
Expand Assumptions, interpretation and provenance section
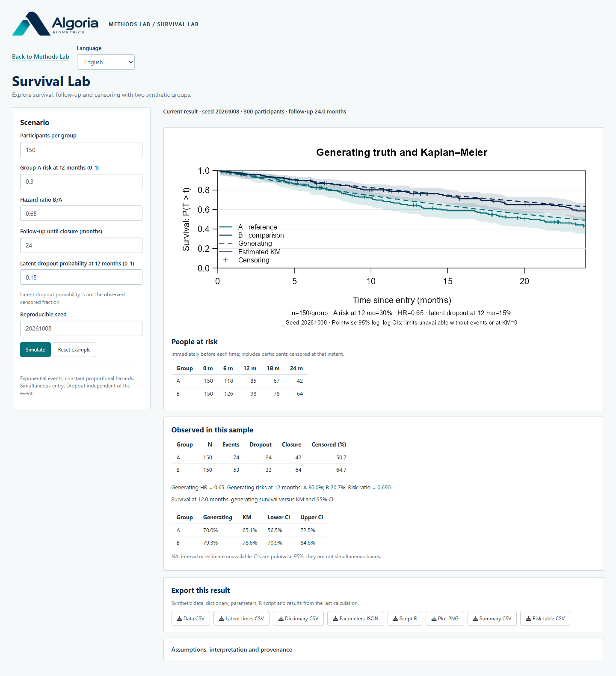point(383,649)
